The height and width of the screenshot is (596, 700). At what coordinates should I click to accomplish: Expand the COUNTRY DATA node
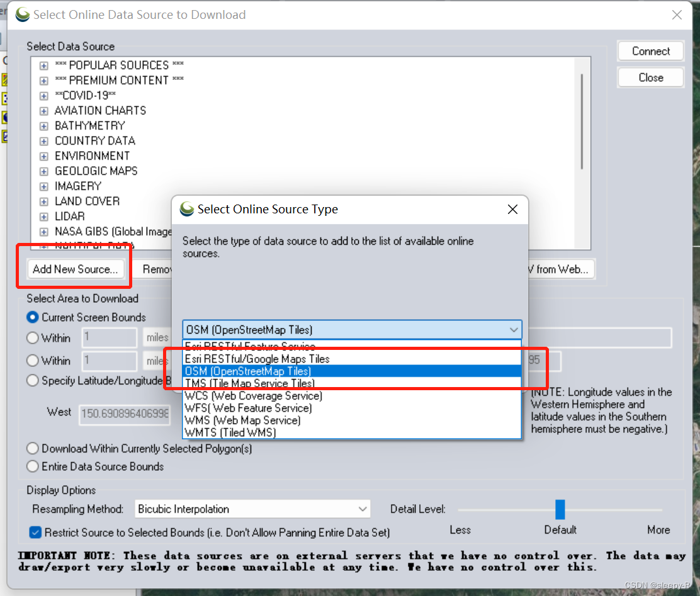coord(44,142)
